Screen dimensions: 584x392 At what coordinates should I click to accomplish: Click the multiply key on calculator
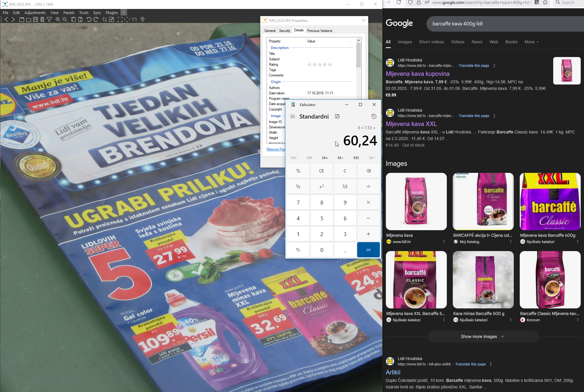(369, 202)
